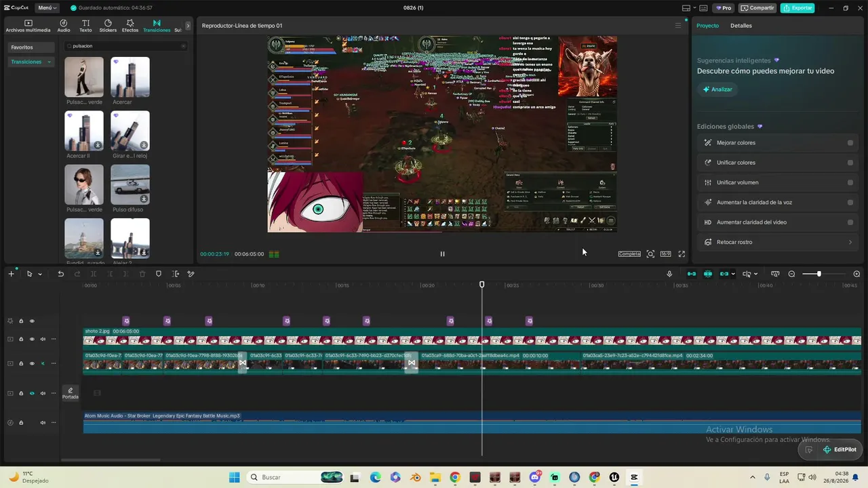Expand the 'Retocar rostro' option
The image size is (868, 488).
click(x=850, y=242)
